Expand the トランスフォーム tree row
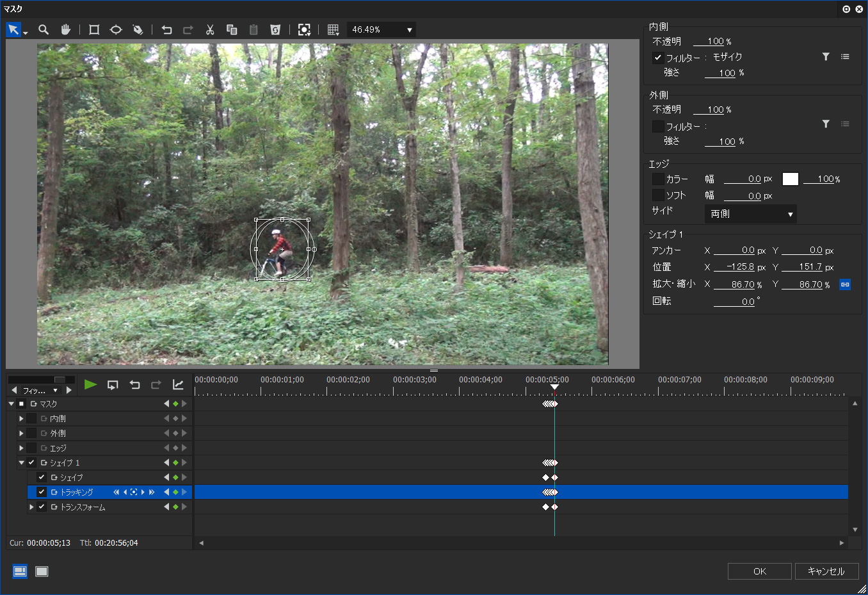This screenshot has width=868, height=595. (31, 507)
